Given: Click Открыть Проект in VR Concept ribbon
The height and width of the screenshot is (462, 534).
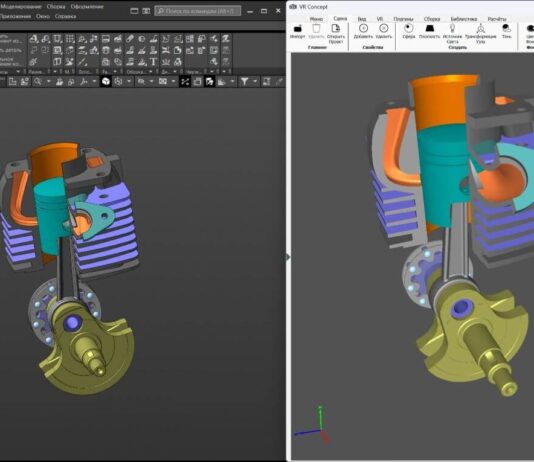Looking at the screenshot, I should (x=335, y=33).
